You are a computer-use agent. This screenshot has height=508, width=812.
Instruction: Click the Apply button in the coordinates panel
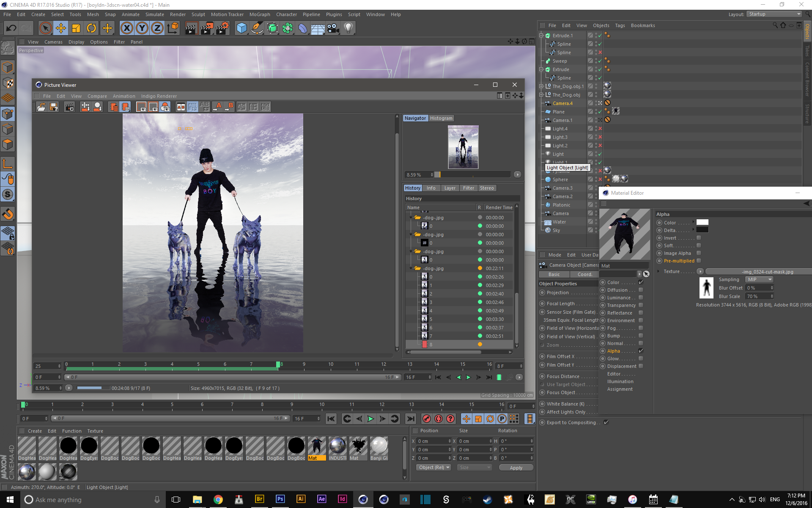(516, 468)
